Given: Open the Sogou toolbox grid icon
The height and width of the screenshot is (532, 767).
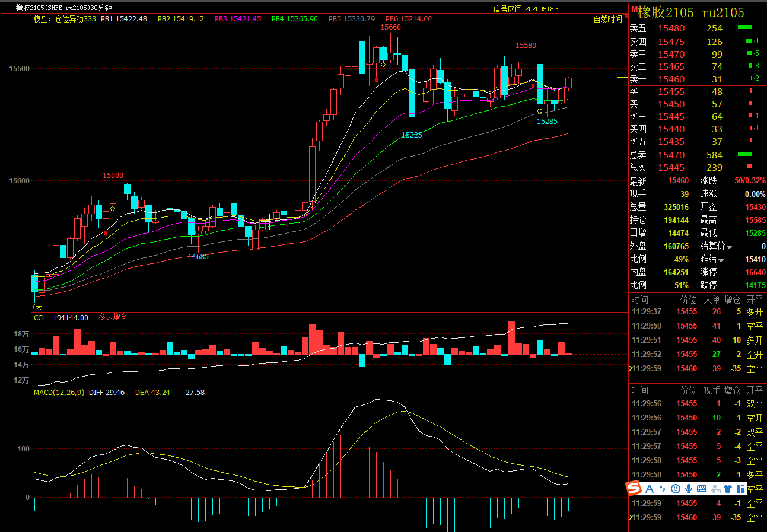Looking at the screenshot, I should click(740, 489).
